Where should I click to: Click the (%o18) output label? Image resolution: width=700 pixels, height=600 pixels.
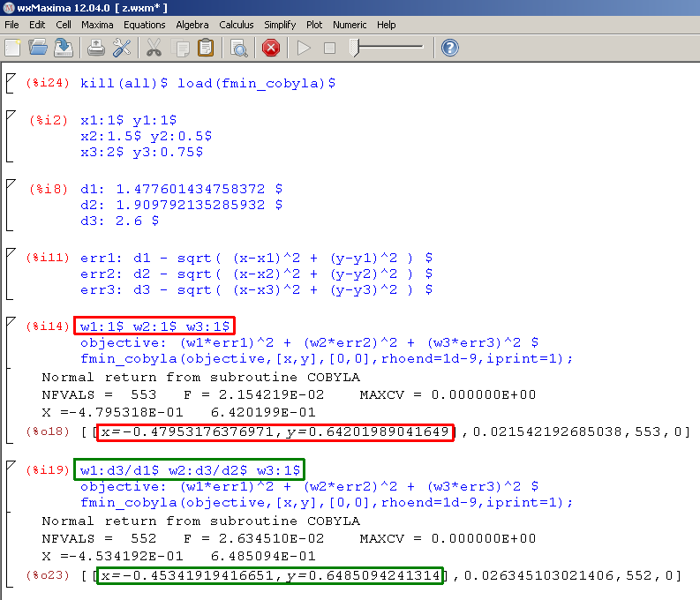[x=48, y=431]
